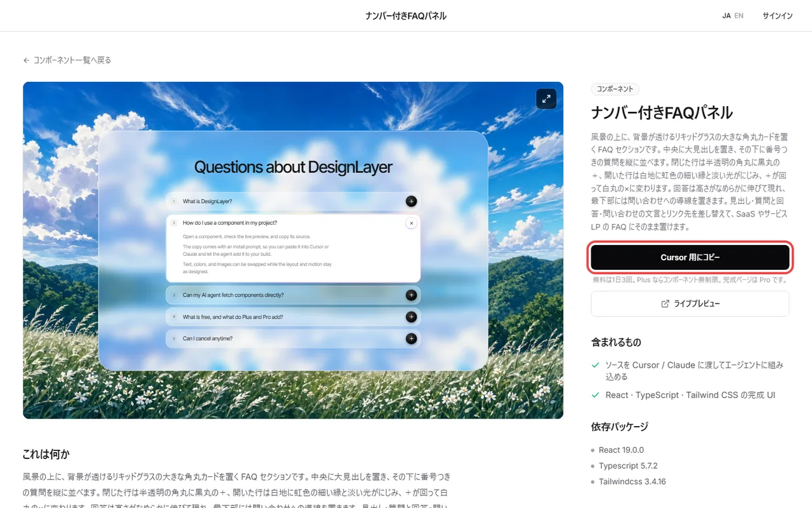This screenshot has height=508, width=812.
Task: Click the コンポーネント tag badge
Action: (x=615, y=90)
